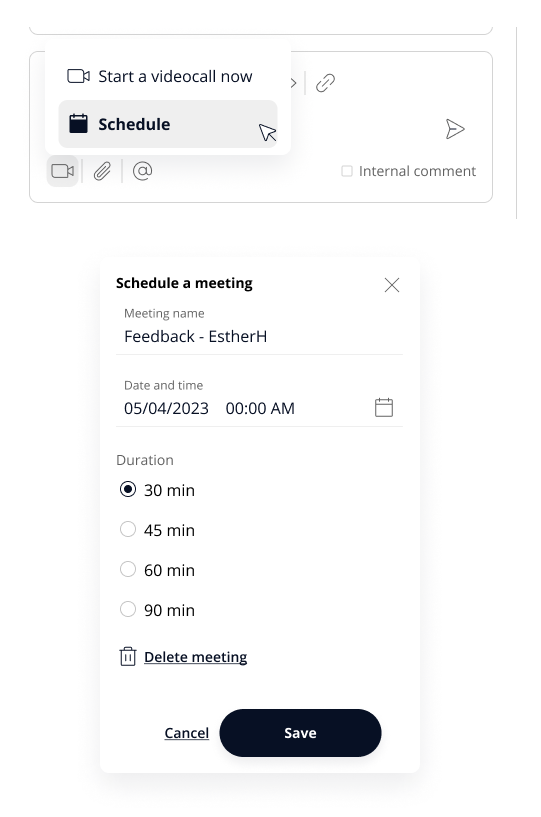This screenshot has height=817, width=541.
Task: Click the paperclip attachment icon
Action: [x=102, y=171]
